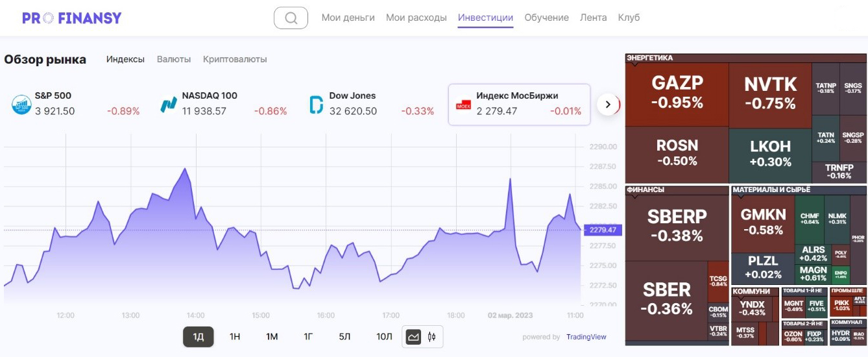Switch to the Индексы tab
This screenshot has height=357, width=868.
click(x=125, y=59)
